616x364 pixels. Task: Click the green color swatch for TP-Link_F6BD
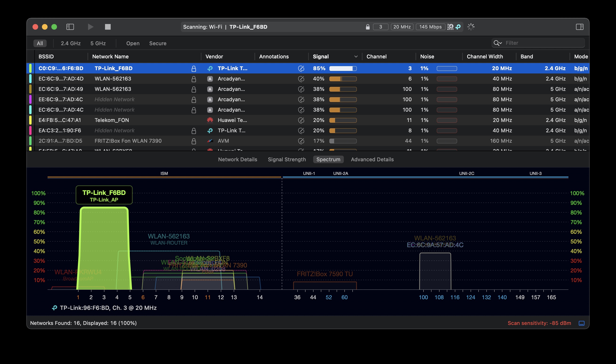[x=30, y=68]
